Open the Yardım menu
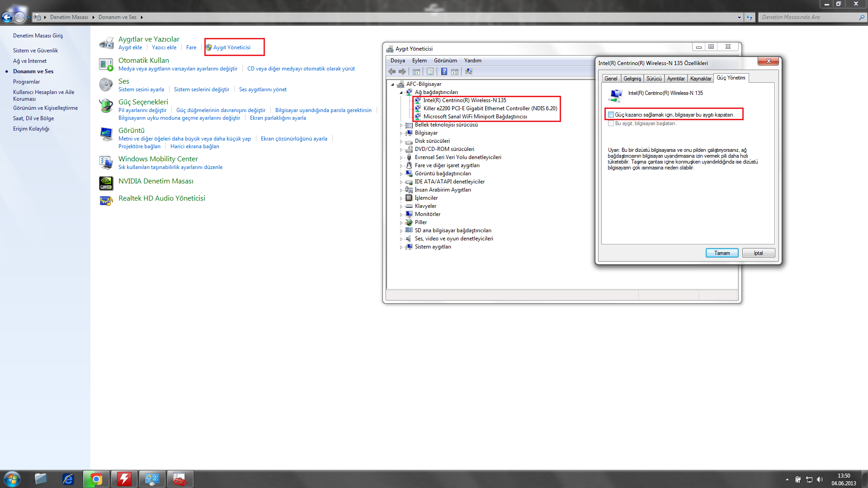This screenshot has height=488, width=868. point(473,61)
